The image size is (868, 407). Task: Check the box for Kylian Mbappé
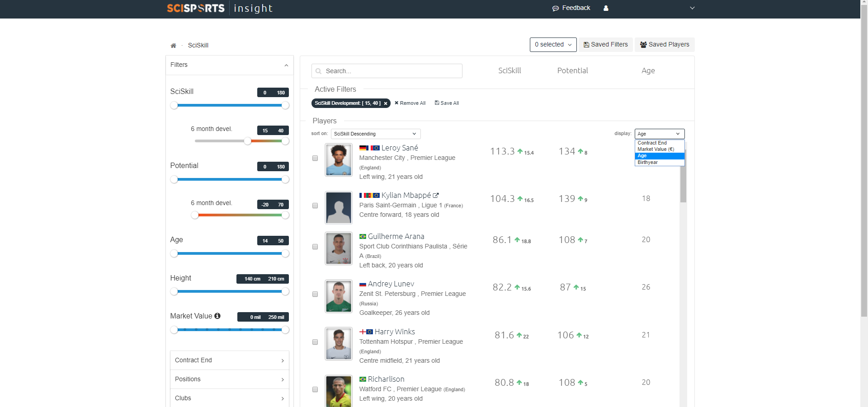coord(315,206)
